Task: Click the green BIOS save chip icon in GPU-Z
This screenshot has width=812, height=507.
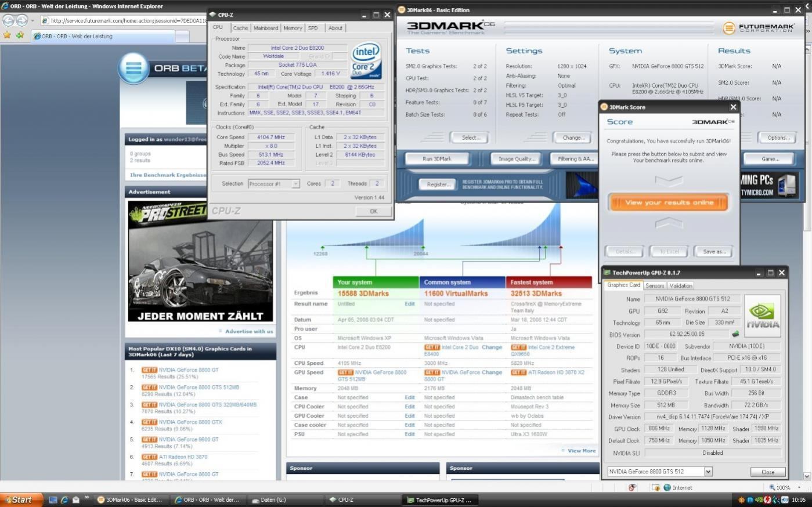Action: [x=735, y=334]
